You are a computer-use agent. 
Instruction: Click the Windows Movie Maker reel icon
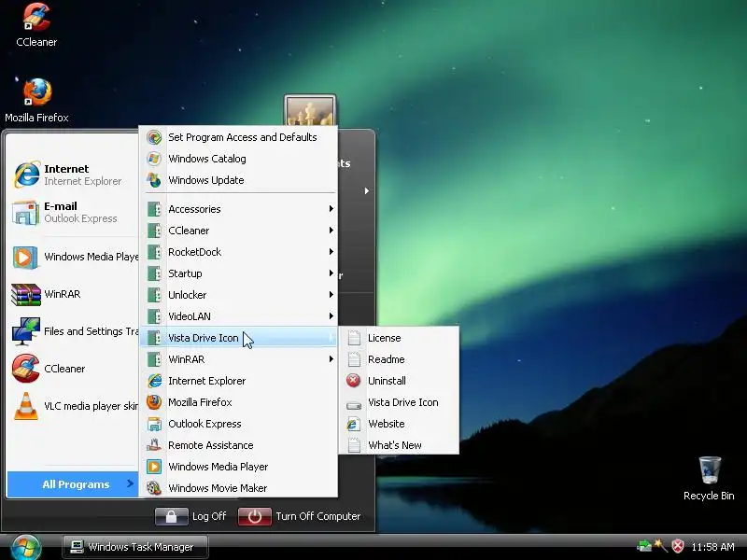coord(154,488)
